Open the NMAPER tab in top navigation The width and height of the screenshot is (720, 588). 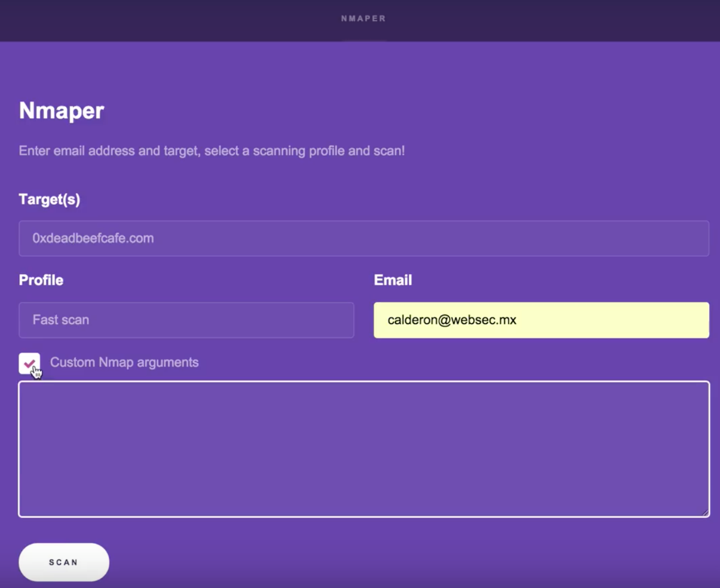(363, 19)
